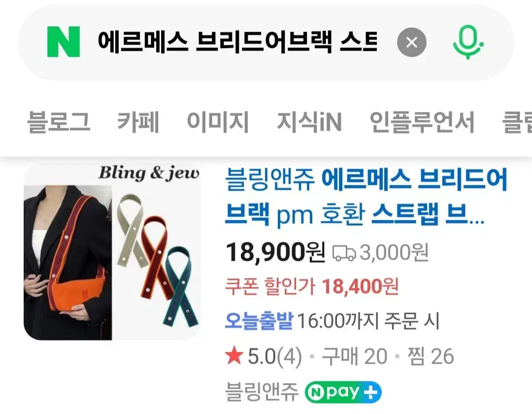Tap the green Naver N logo
This screenshot has width=532, height=414.
tap(64, 42)
